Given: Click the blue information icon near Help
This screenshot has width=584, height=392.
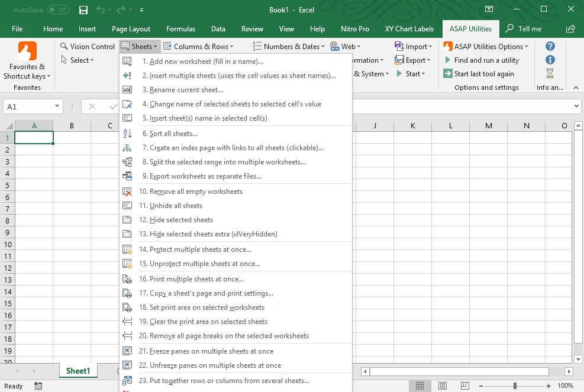Looking at the screenshot, I should [x=550, y=60].
